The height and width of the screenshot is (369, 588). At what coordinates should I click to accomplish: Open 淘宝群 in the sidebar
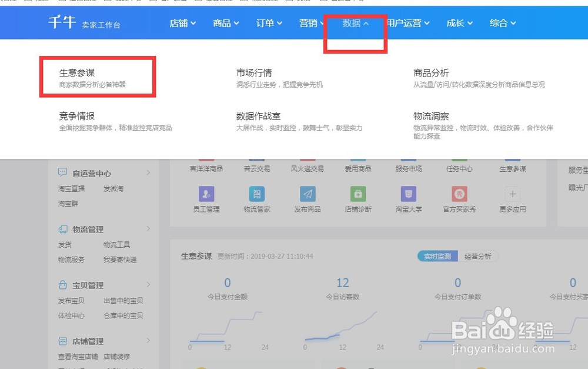68,204
